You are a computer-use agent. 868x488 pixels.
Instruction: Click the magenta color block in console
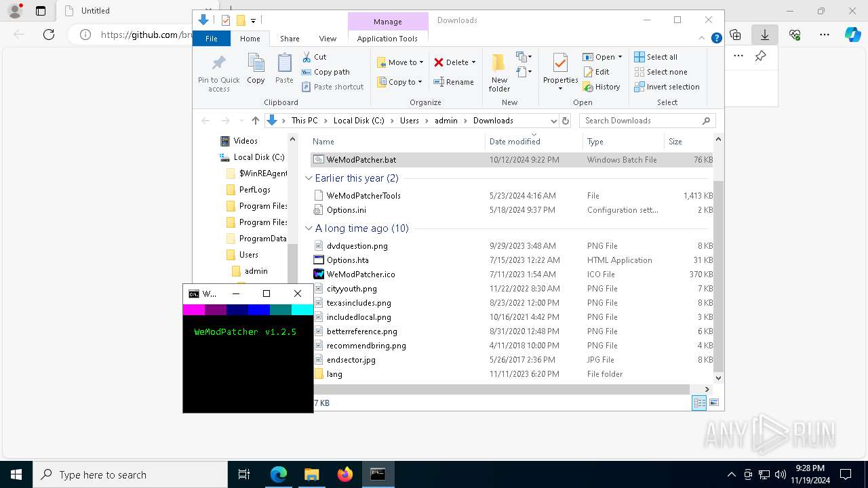coord(194,310)
